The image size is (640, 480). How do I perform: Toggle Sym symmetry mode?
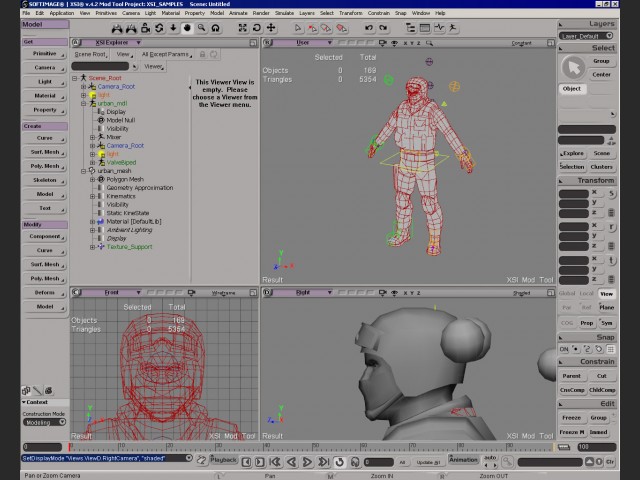tap(607, 323)
